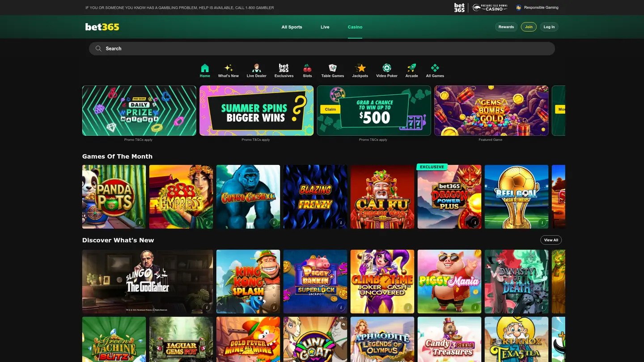Select the Casino tab
The width and height of the screenshot is (644, 362).
[355, 27]
